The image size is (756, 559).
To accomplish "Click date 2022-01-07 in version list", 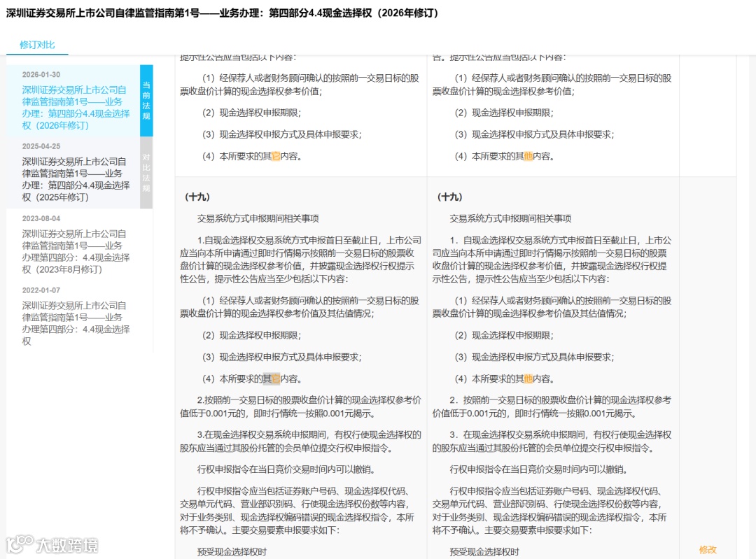I will coord(41,290).
